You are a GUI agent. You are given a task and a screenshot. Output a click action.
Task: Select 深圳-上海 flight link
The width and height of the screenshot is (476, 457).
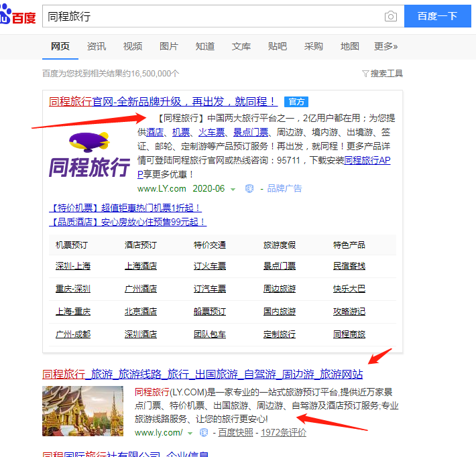73,266
